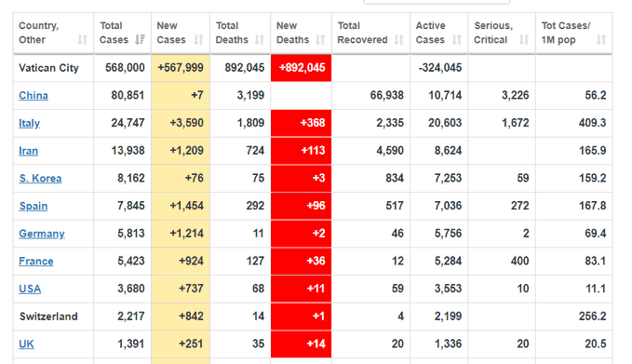The height and width of the screenshot is (364, 632).
Task: Select the red +892,045 New Deaths cell
Action: pyautogui.click(x=301, y=68)
